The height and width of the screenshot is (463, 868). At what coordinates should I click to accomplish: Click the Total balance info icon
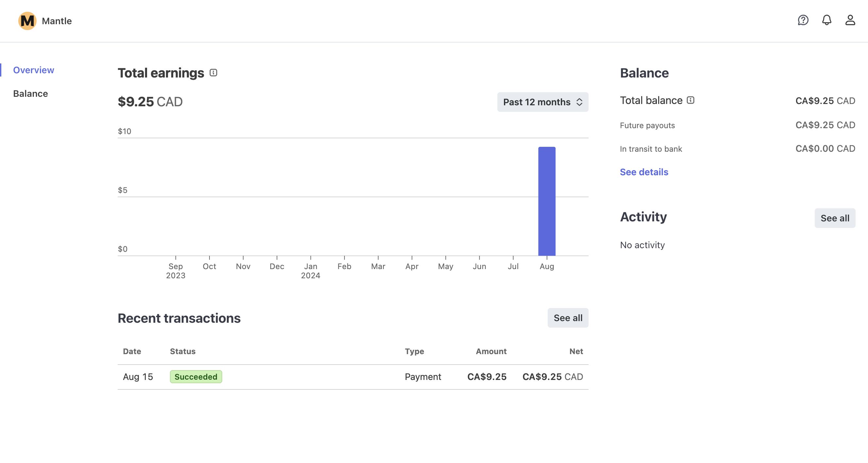coord(691,100)
